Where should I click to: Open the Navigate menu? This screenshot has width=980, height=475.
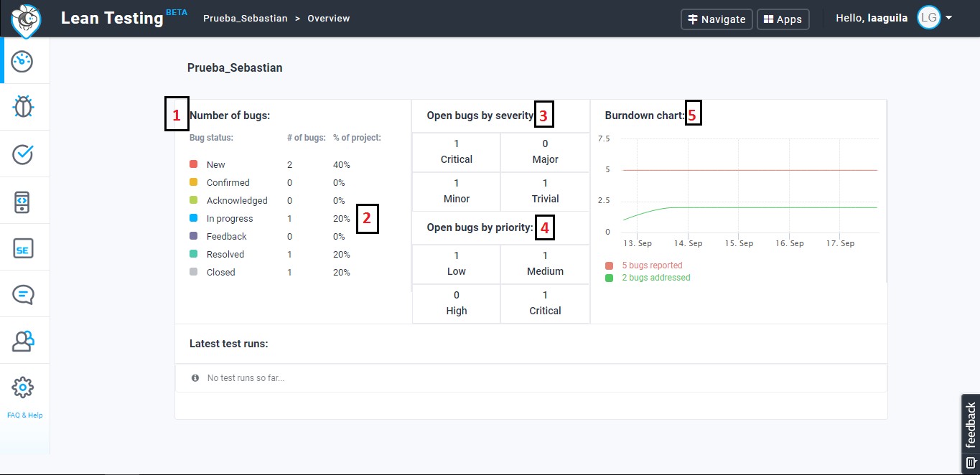pos(717,19)
